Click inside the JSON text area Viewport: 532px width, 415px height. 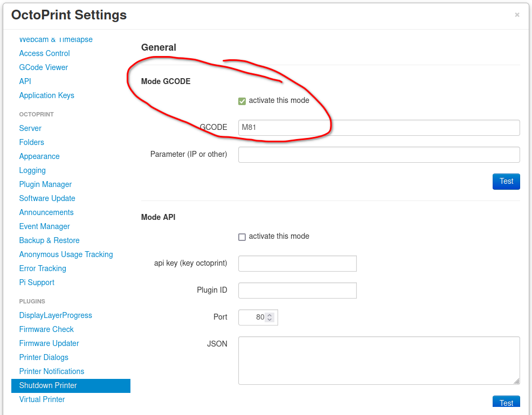click(x=379, y=361)
